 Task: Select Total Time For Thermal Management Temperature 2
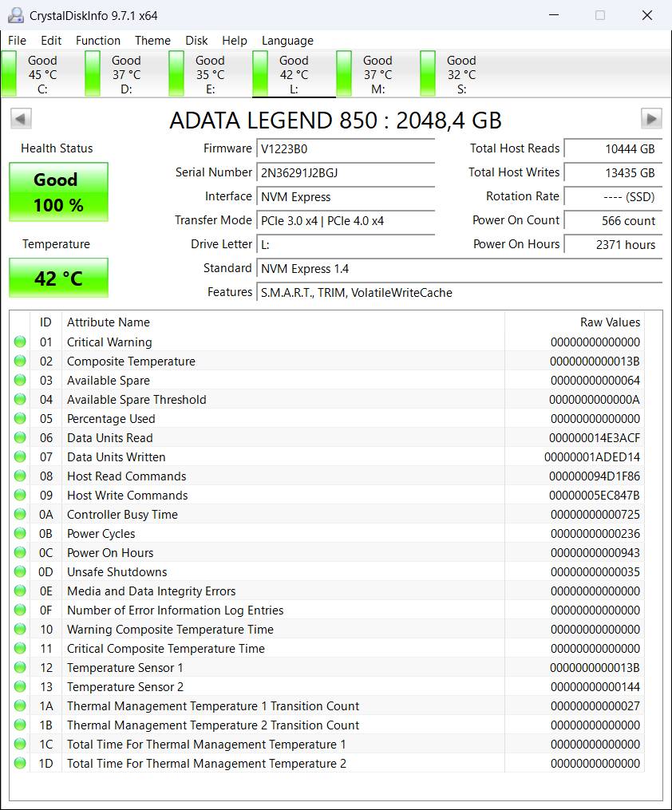pyautogui.click(x=327, y=763)
